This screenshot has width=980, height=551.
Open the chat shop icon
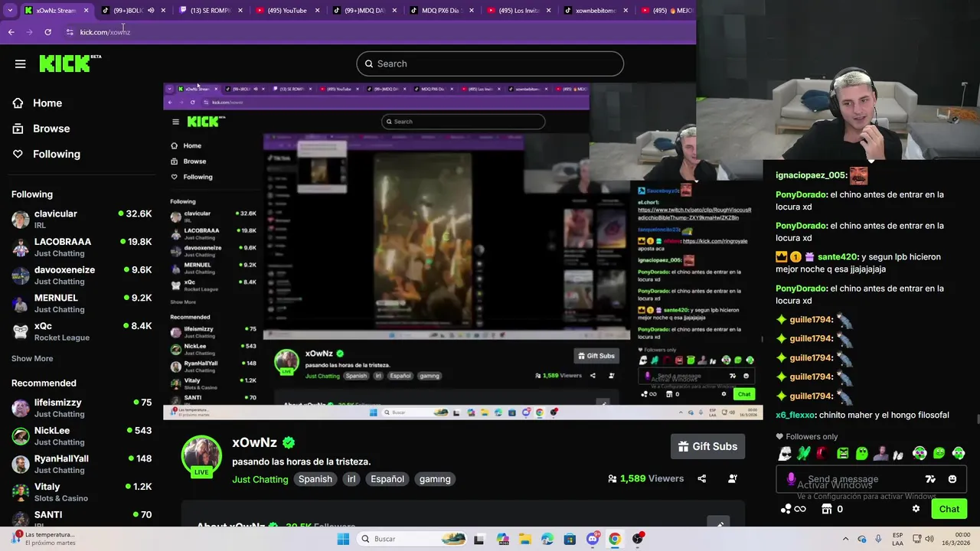click(826, 509)
